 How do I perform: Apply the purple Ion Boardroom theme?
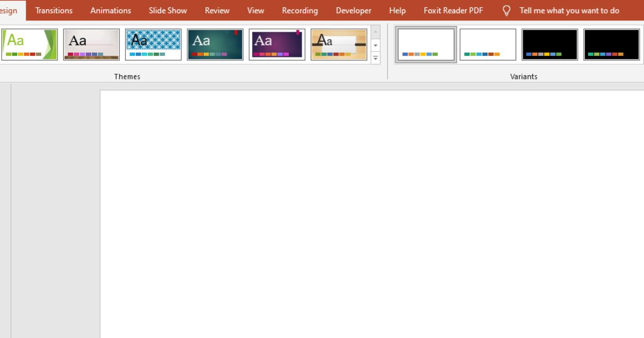277,43
